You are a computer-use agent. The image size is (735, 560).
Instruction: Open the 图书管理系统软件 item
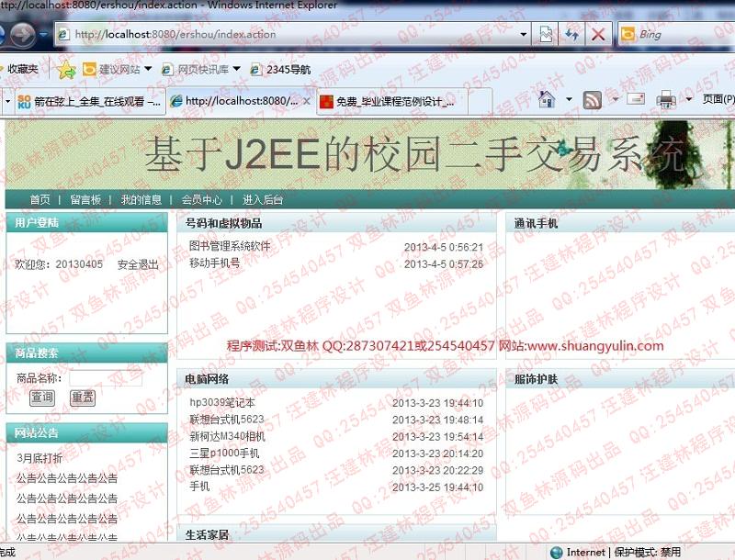(230, 246)
